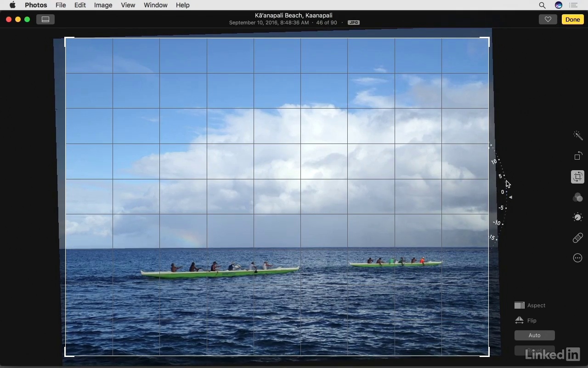Screen dimensions: 588x368
Task: Open Notification Center list icon
Action: pyautogui.click(x=573, y=5)
